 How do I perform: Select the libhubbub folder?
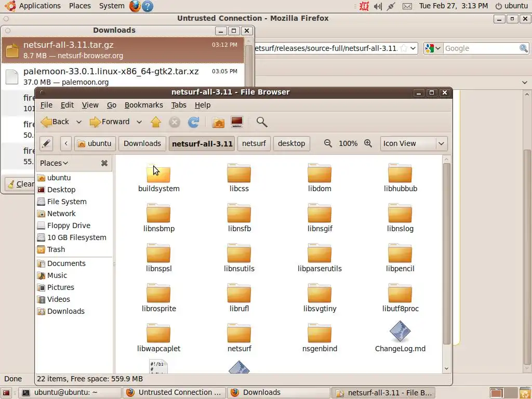point(401,178)
